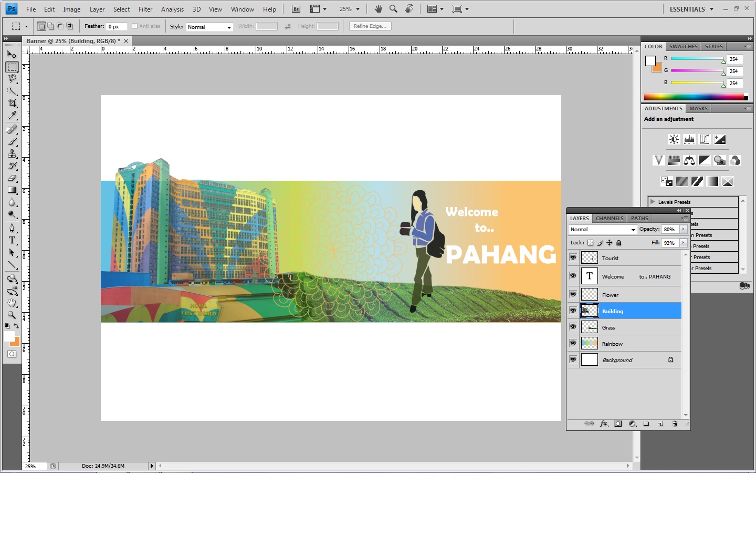Switch to the Channels tab
This screenshot has width=756, height=536.
(610, 218)
